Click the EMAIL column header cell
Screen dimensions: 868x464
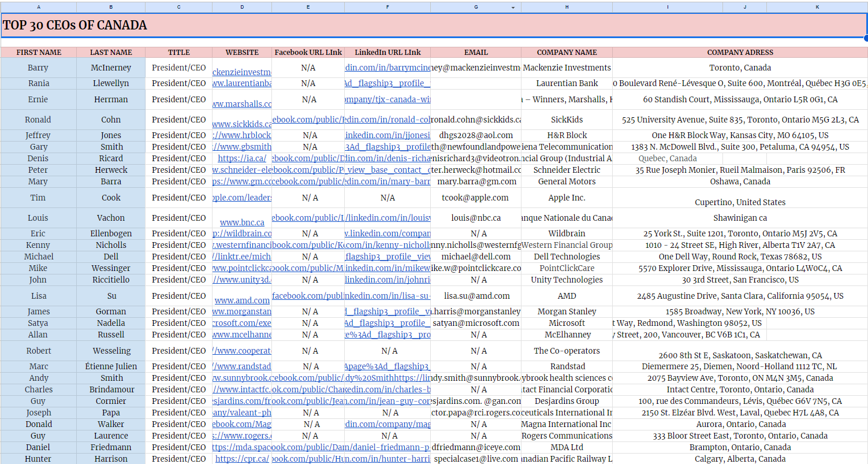pyautogui.click(x=476, y=52)
